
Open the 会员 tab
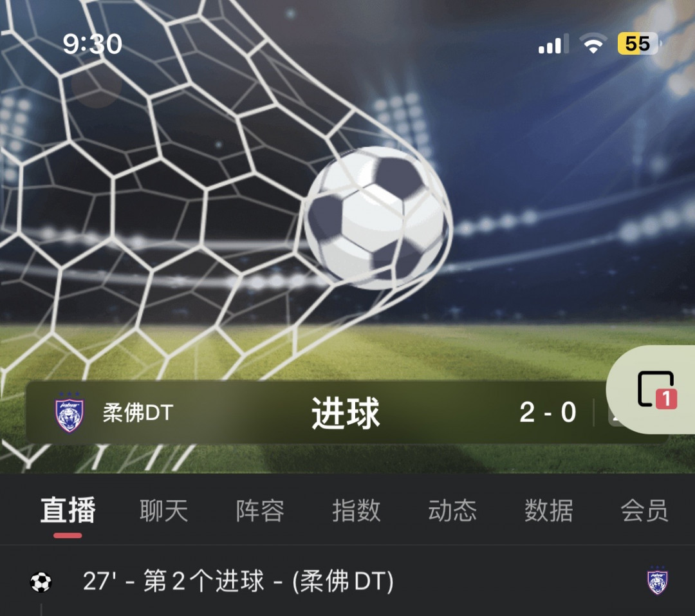pos(644,510)
